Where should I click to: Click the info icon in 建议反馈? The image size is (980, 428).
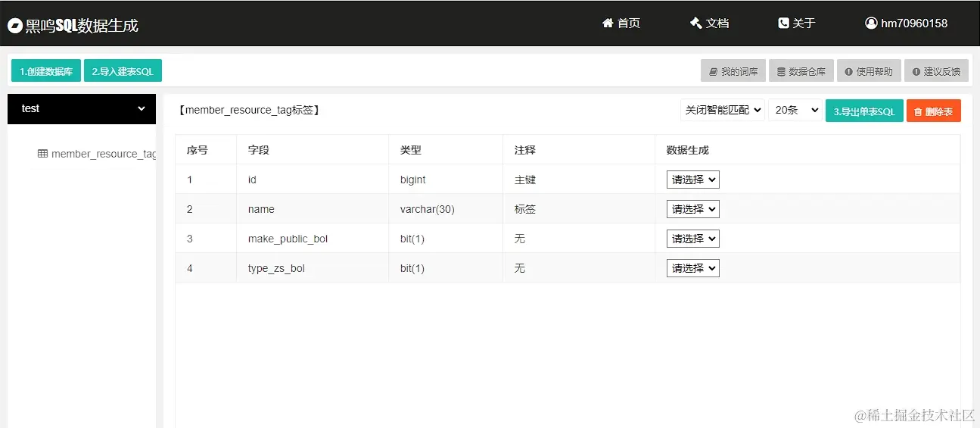point(916,72)
